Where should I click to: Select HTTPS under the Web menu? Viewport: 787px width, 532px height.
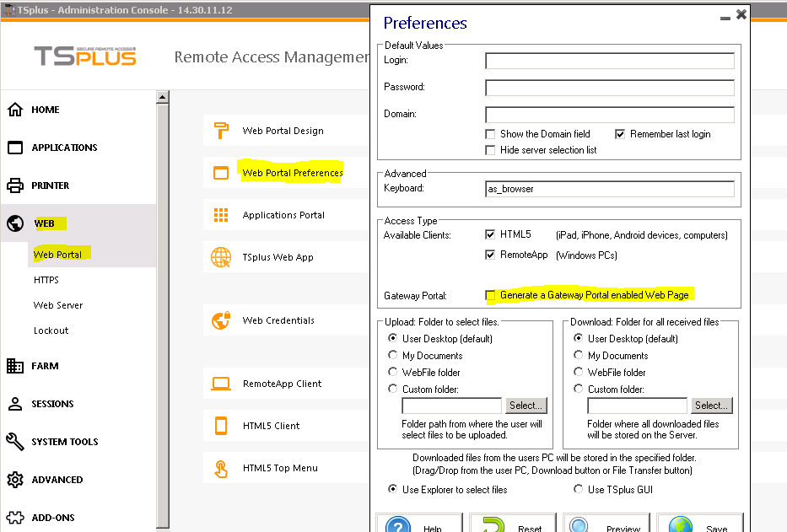46,280
